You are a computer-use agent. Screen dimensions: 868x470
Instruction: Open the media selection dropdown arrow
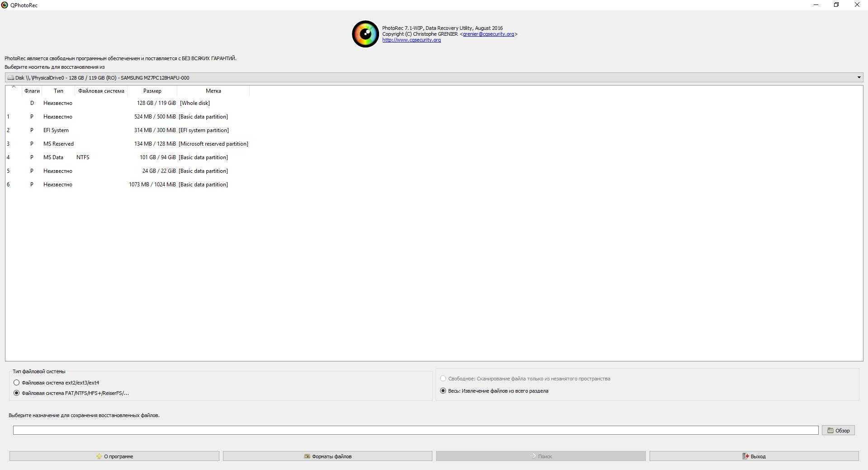tap(859, 78)
